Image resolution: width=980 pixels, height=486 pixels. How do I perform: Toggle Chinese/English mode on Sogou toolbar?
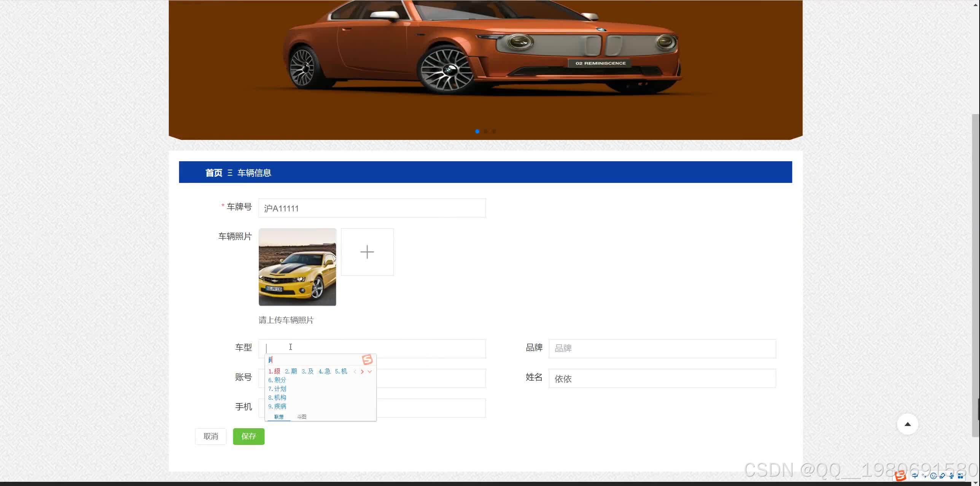[915, 476]
